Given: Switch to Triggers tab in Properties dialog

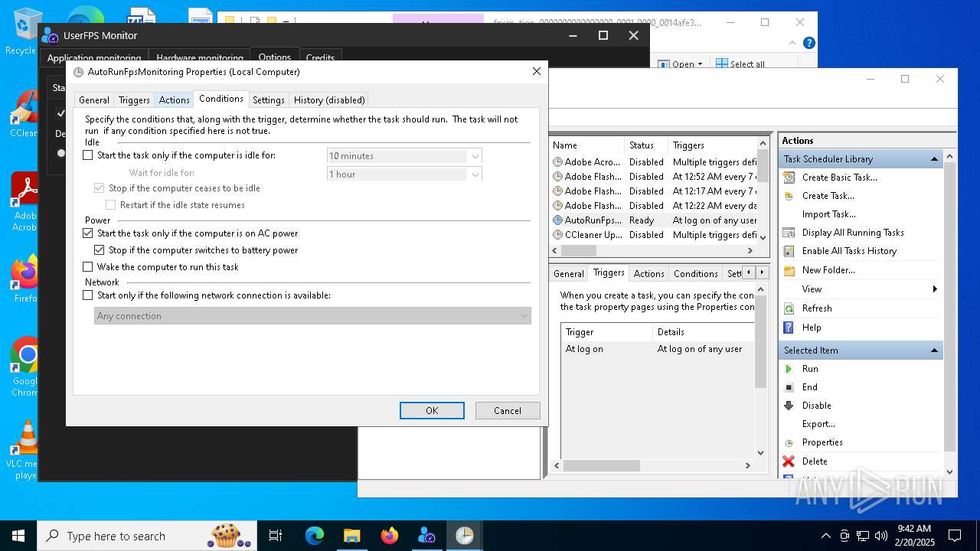Looking at the screenshot, I should tap(134, 100).
